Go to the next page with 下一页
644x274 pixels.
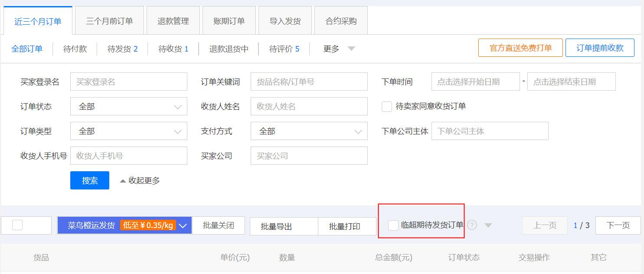click(618, 225)
